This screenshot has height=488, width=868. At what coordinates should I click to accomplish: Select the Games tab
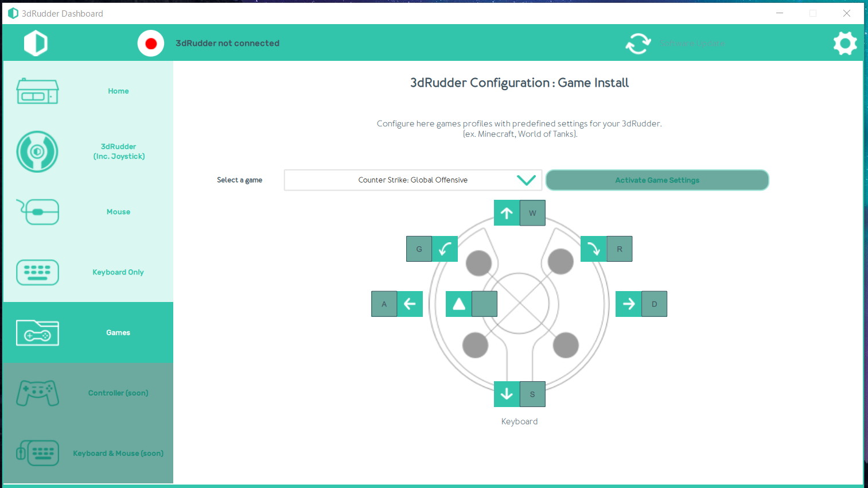click(88, 332)
